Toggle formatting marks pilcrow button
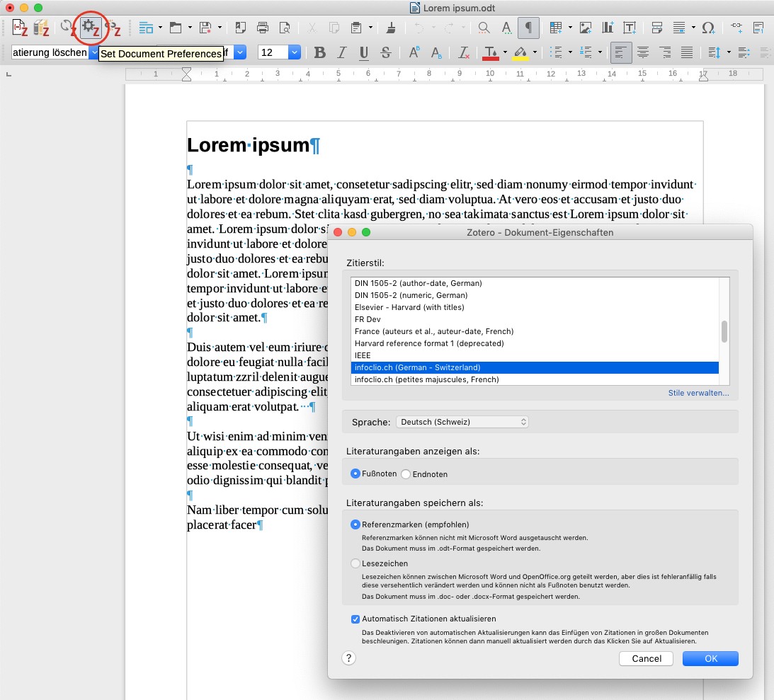Viewport: 774px width, 700px height. (x=528, y=28)
